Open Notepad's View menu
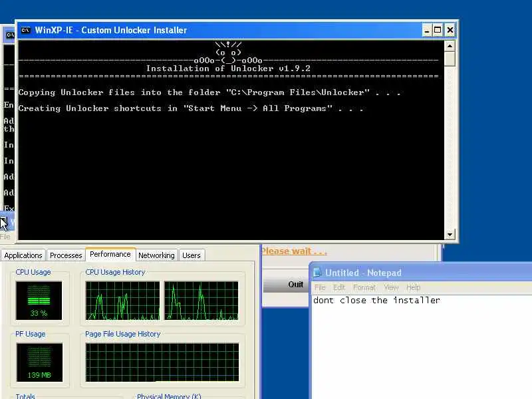532x399 pixels. coord(391,288)
